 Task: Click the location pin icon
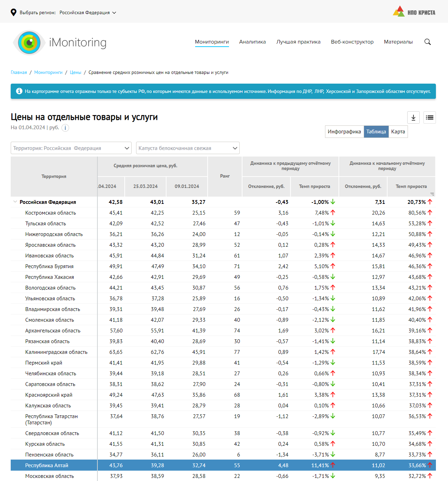tap(13, 12)
